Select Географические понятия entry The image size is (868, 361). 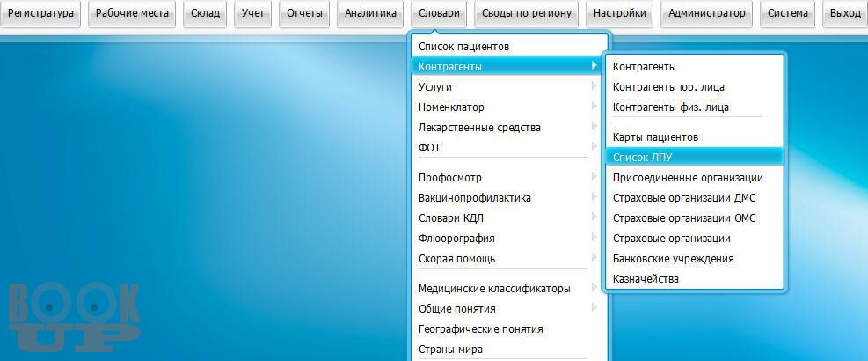[x=508, y=328]
